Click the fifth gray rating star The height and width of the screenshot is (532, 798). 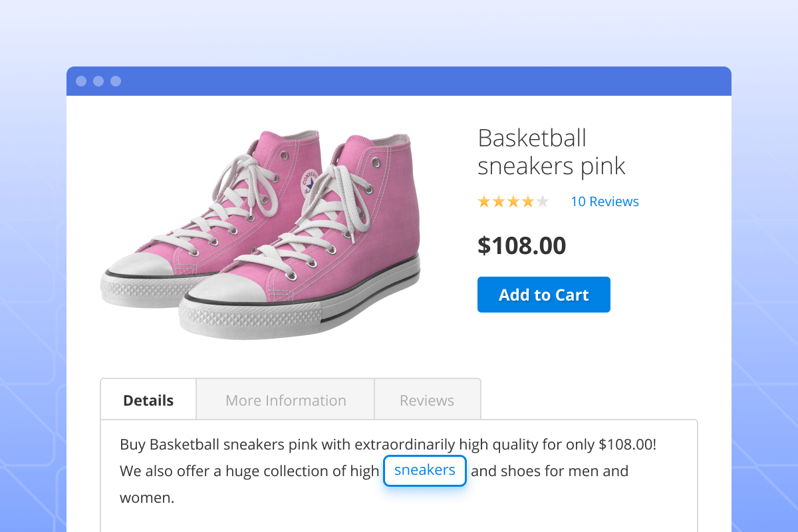click(543, 201)
